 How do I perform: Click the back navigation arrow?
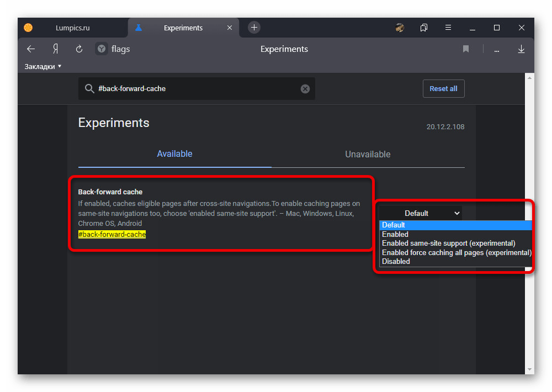[31, 49]
